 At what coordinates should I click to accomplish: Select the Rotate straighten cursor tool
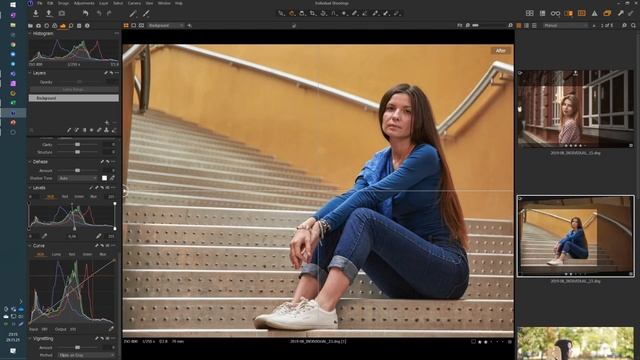click(x=323, y=13)
